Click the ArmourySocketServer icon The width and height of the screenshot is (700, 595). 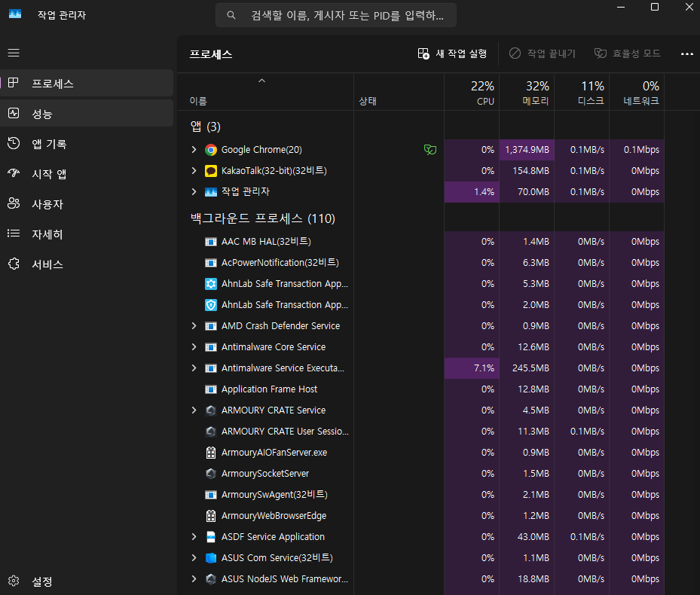pos(211,474)
